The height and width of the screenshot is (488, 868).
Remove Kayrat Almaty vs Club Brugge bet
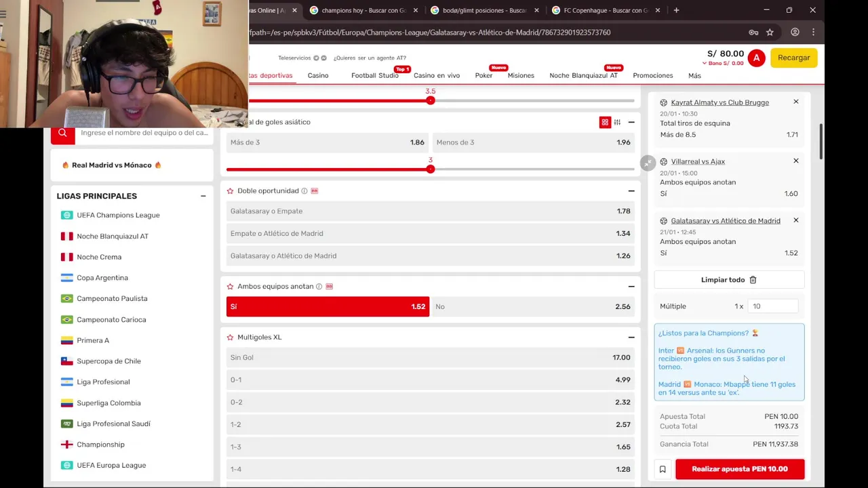pos(795,102)
